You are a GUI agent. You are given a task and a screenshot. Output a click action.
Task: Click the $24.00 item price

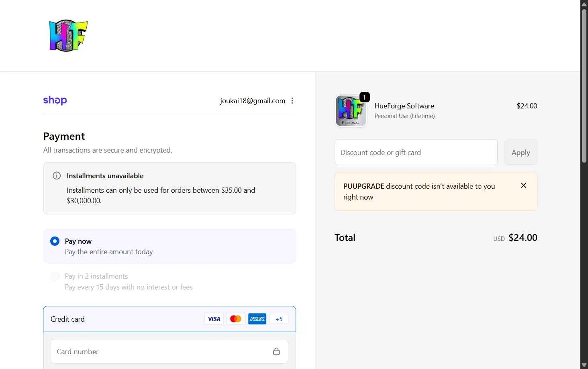click(527, 106)
